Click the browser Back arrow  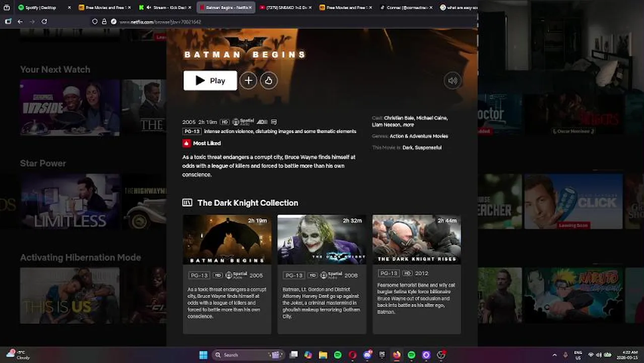point(20,22)
